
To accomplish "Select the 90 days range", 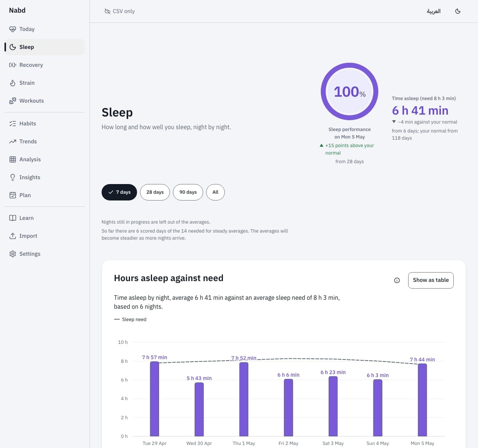I will click(188, 192).
